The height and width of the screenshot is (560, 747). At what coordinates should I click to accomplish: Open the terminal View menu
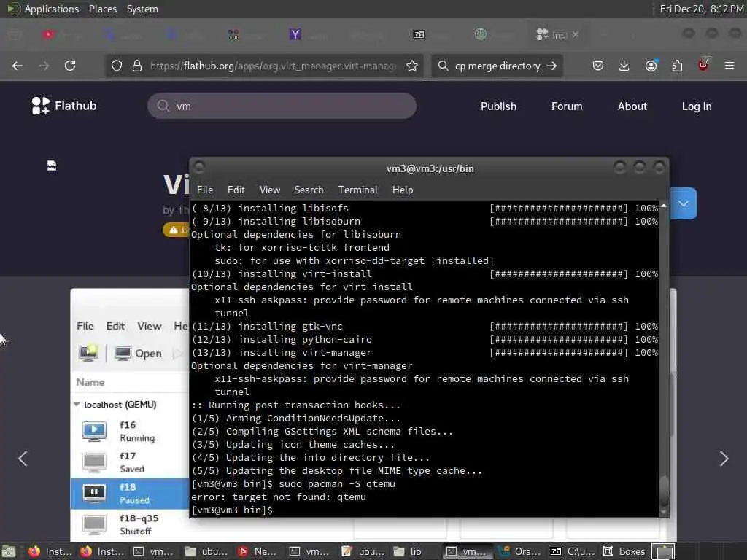tap(270, 190)
